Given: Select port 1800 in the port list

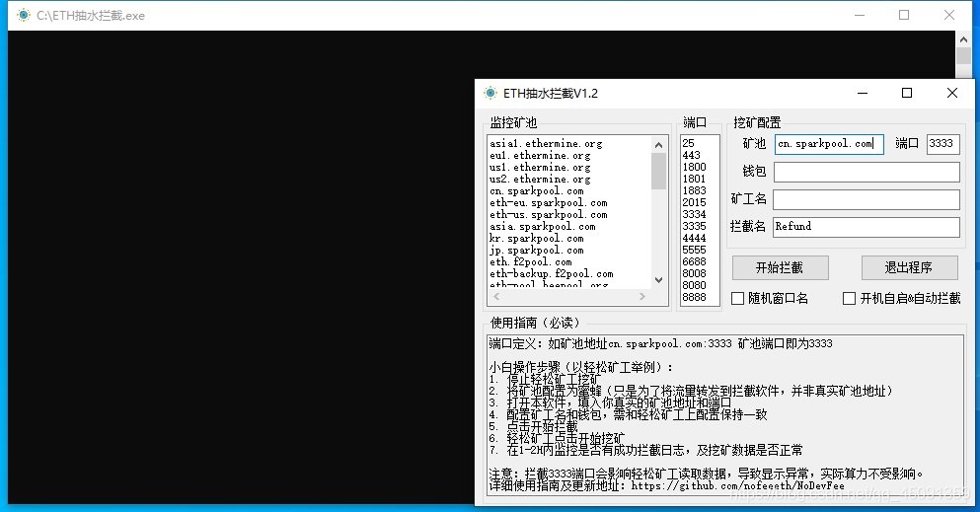Looking at the screenshot, I should point(695,167).
